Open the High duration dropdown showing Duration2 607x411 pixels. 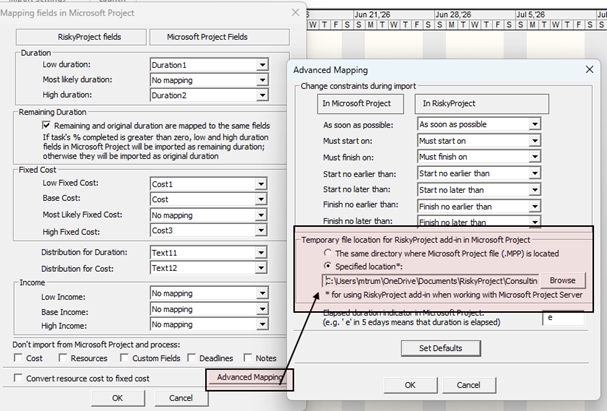[x=209, y=95]
